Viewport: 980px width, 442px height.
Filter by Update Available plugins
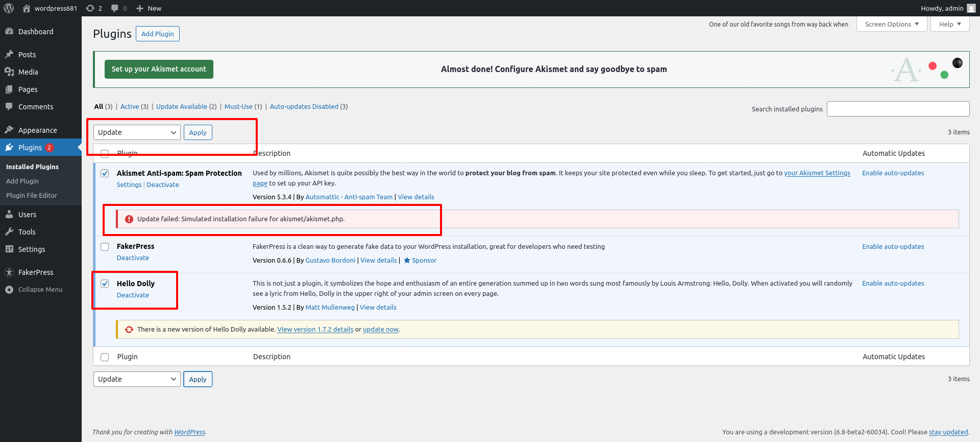(x=182, y=106)
